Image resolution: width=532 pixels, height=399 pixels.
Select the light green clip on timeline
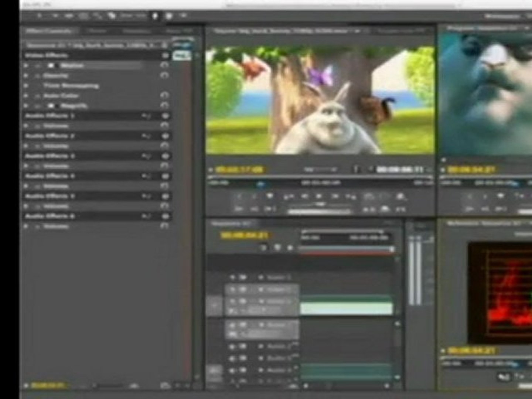tap(346, 309)
